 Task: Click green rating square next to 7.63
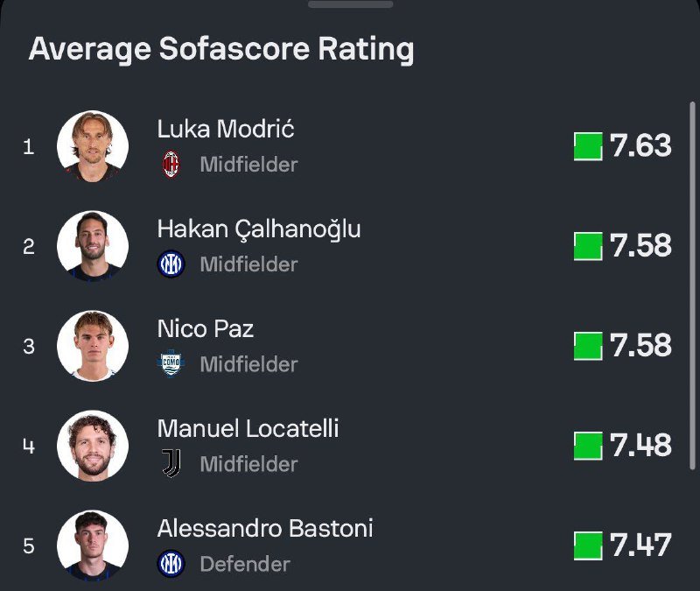588,146
